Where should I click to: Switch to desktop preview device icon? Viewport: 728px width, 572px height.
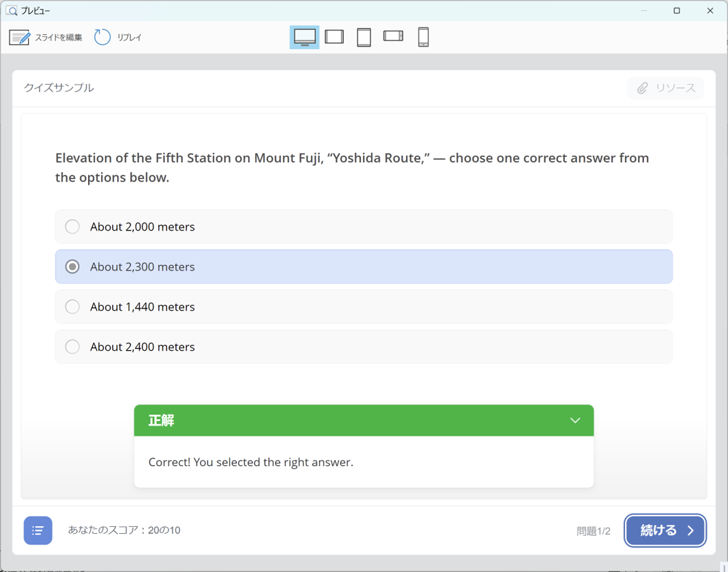tap(304, 37)
